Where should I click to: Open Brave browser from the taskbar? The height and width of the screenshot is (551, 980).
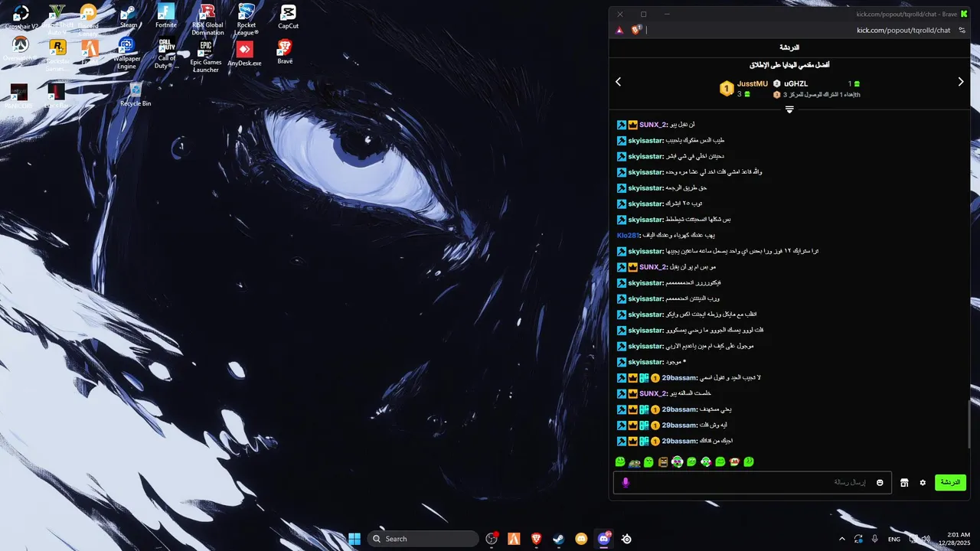click(536, 539)
